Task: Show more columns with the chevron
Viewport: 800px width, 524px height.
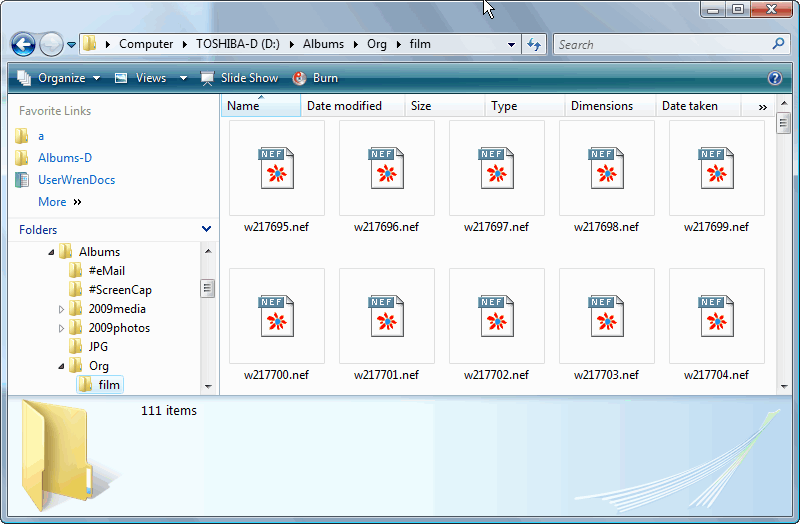Action: point(762,107)
